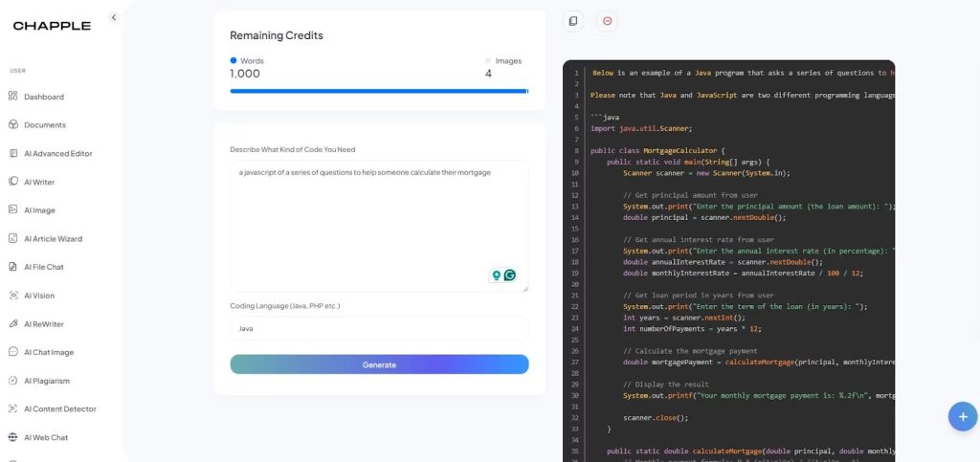The width and height of the screenshot is (980, 462).
Task: Click the AI Plagiarism sidebar label
Action: 47,381
